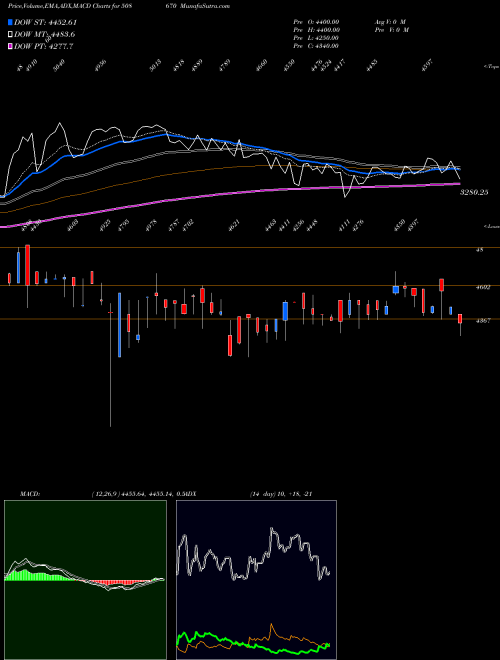Viewport: 500px width, 660px height.
Task: Click the 3280.25 price label
Action: (474, 192)
